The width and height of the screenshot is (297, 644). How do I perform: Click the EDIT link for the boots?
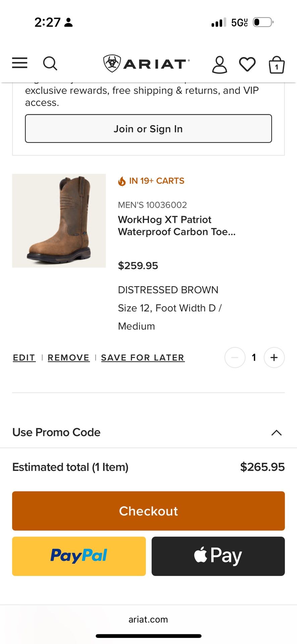[x=24, y=358]
